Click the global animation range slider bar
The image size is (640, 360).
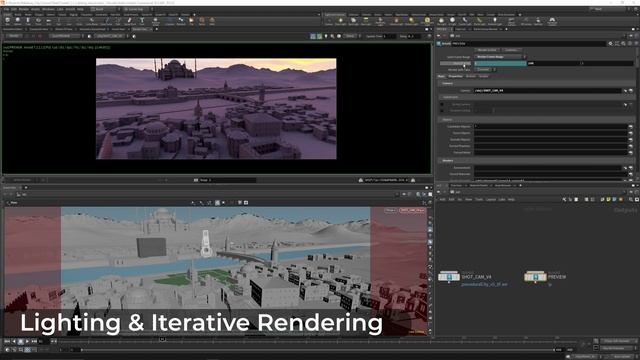point(318,350)
